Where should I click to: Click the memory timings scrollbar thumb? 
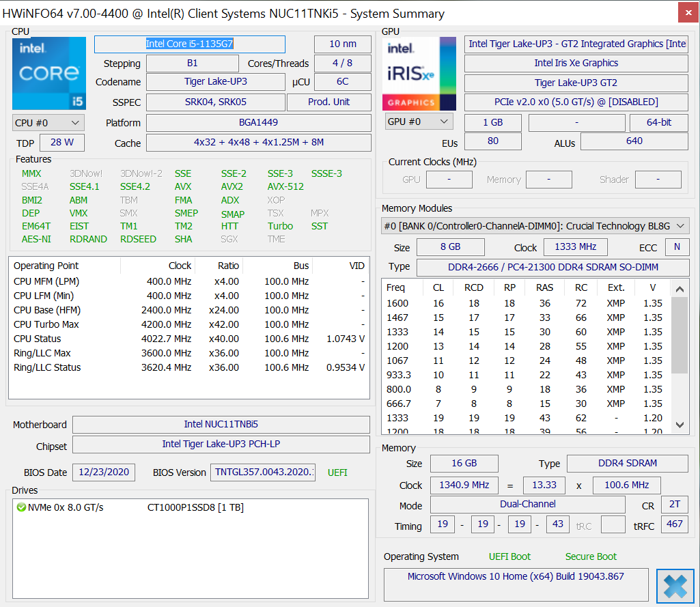[x=680, y=335]
